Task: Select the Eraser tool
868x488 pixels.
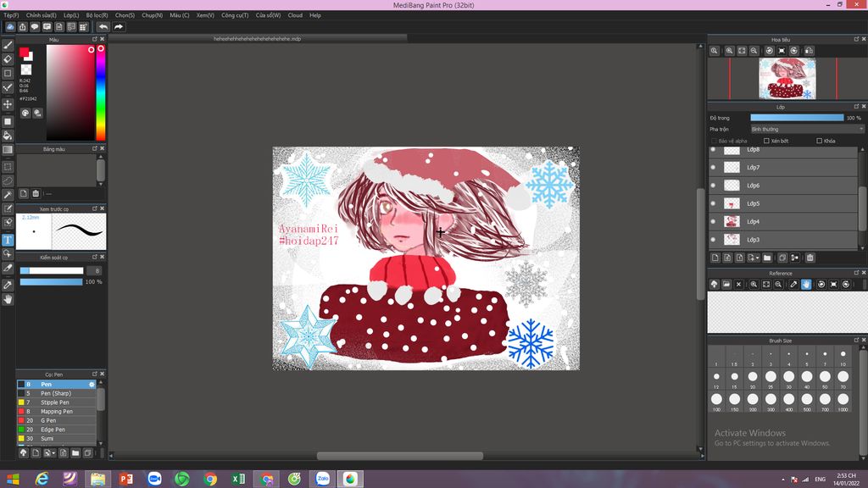Action: point(8,59)
